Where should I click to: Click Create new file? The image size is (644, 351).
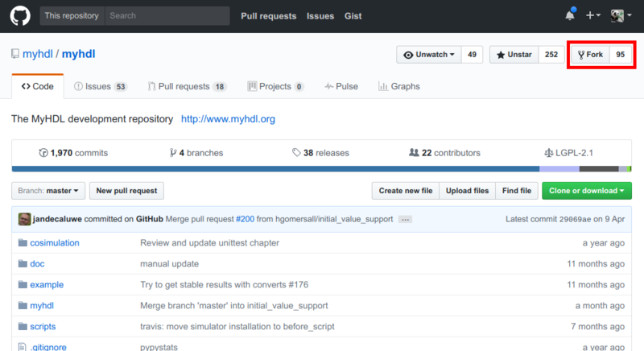pos(406,191)
